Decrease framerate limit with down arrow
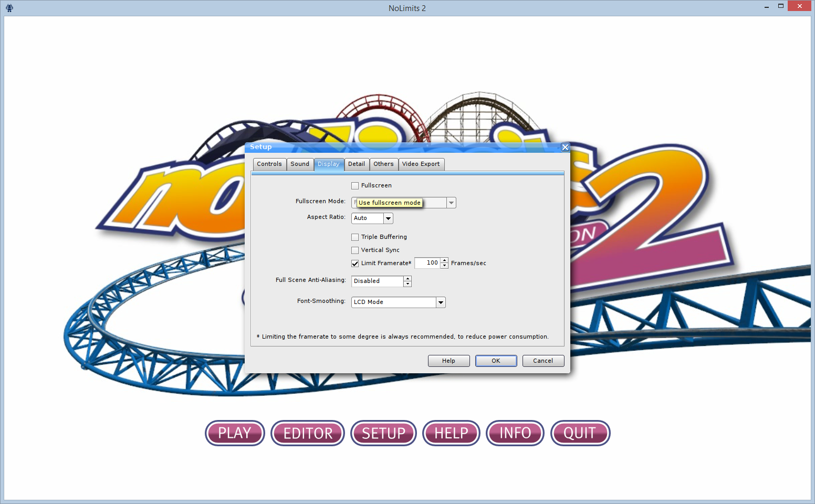 [x=444, y=266]
